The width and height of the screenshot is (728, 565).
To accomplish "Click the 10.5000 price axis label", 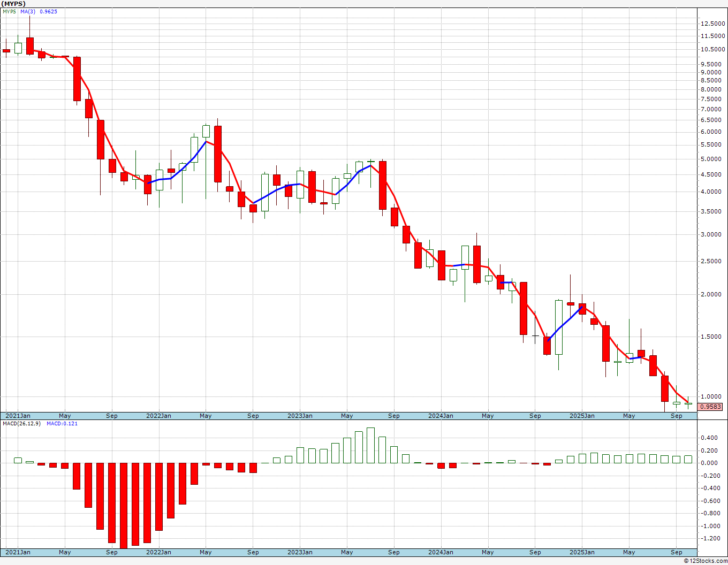I will (x=712, y=49).
